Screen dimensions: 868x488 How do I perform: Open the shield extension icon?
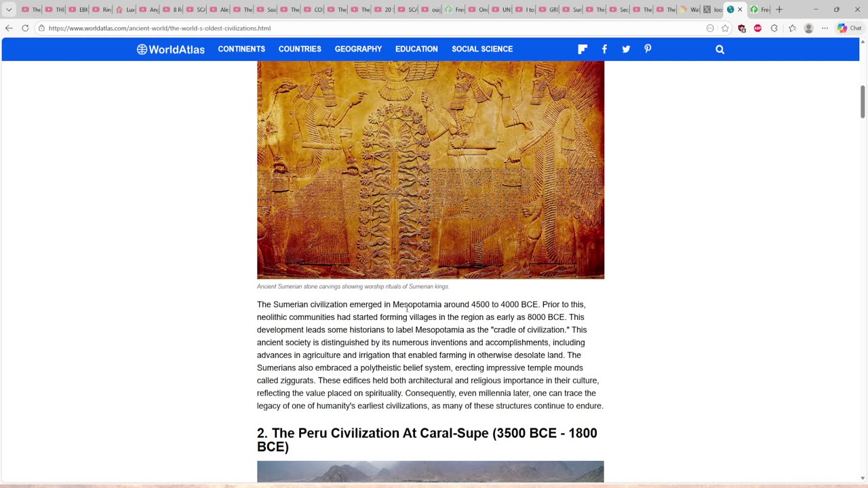point(742,28)
